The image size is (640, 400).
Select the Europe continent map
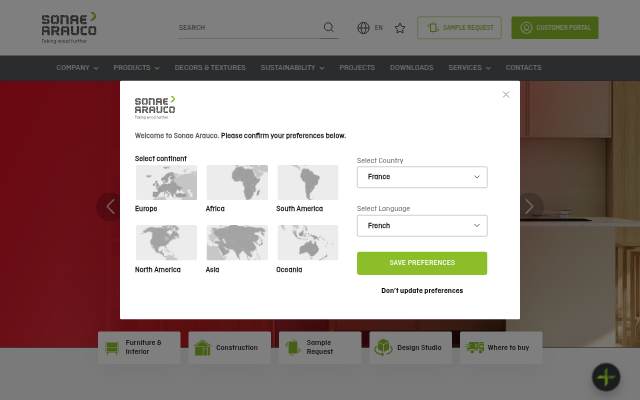pyautogui.click(x=166, y=182)
